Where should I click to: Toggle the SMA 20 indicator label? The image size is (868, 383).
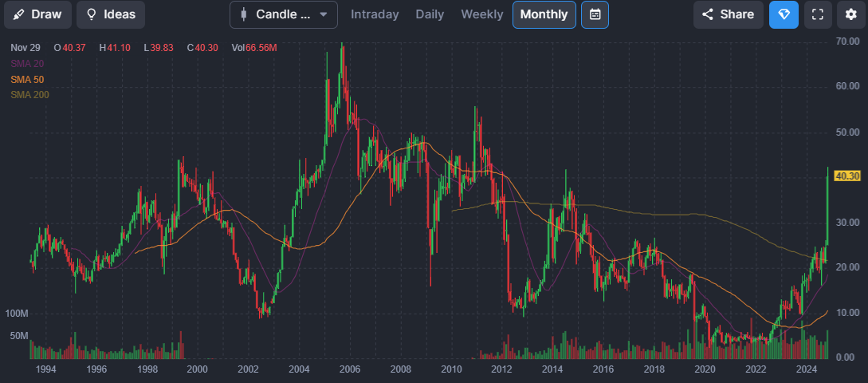(x=27, y=63)
